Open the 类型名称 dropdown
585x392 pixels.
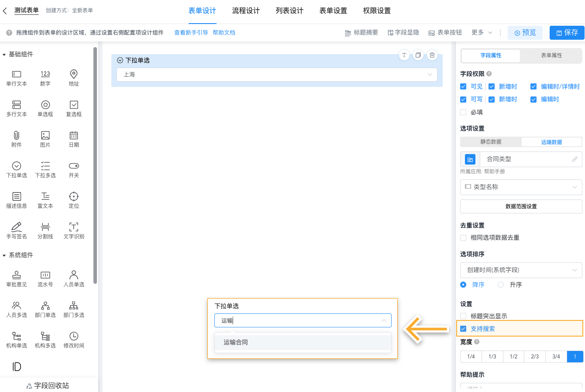point(521,187)
